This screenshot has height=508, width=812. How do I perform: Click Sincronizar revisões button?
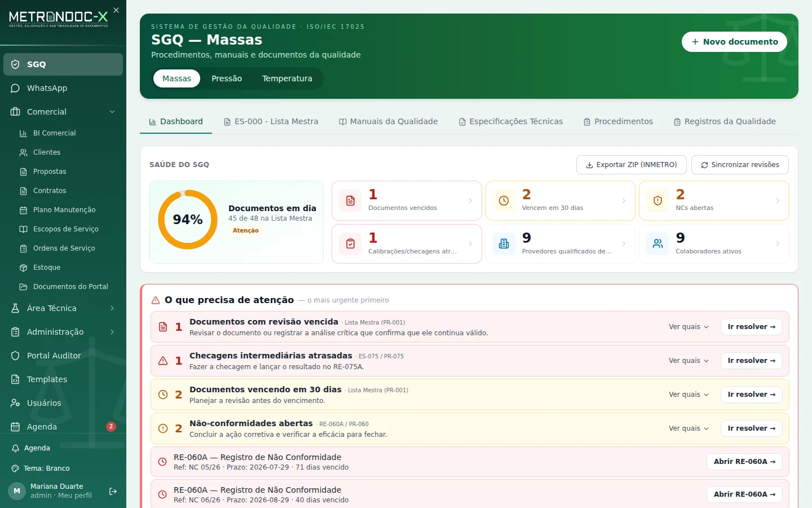tap(740, 165)
